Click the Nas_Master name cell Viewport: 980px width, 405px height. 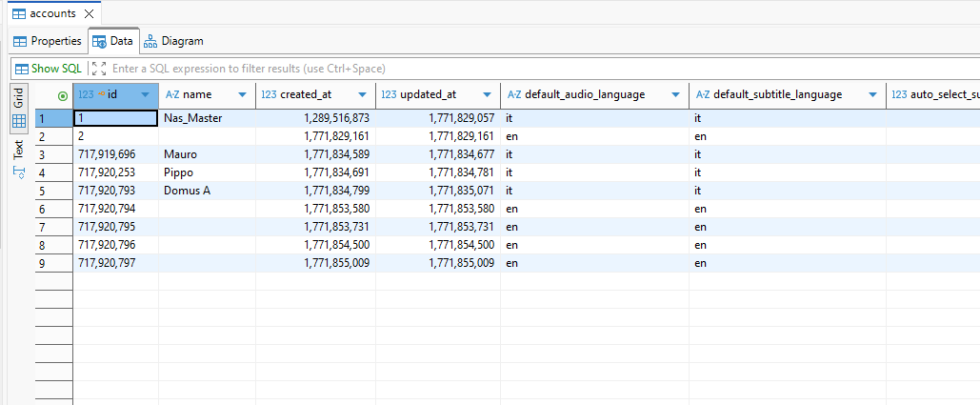click(207, 117)
